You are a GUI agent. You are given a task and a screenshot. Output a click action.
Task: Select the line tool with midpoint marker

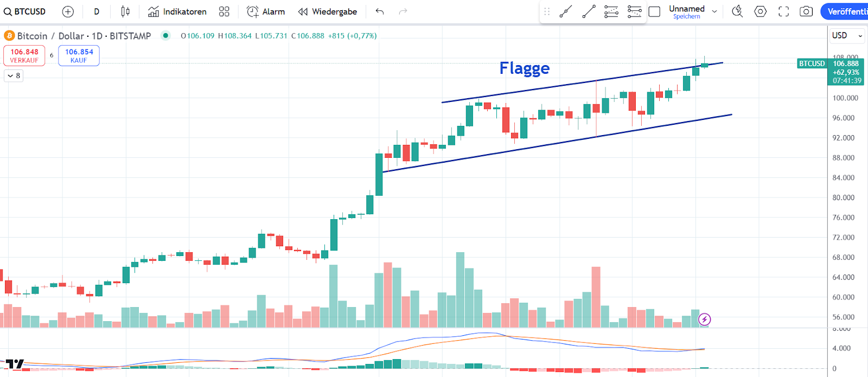pos(566,11)
